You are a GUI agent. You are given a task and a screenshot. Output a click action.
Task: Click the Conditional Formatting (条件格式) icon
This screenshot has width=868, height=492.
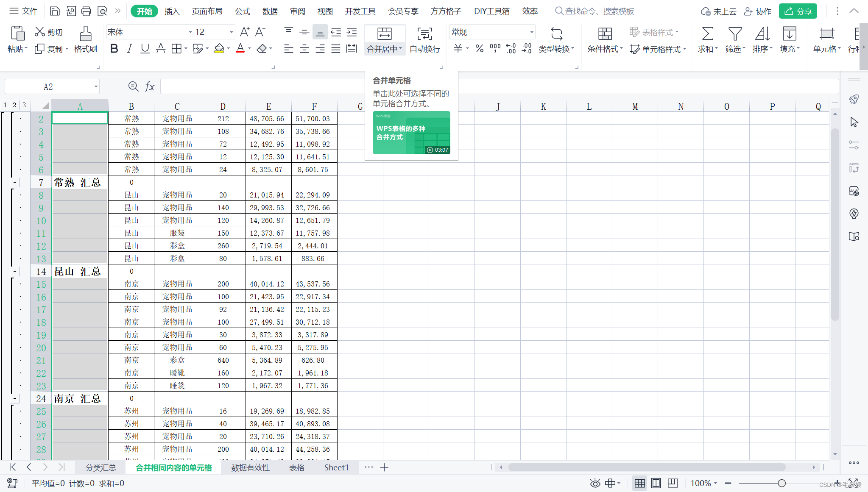click(605, 33)
